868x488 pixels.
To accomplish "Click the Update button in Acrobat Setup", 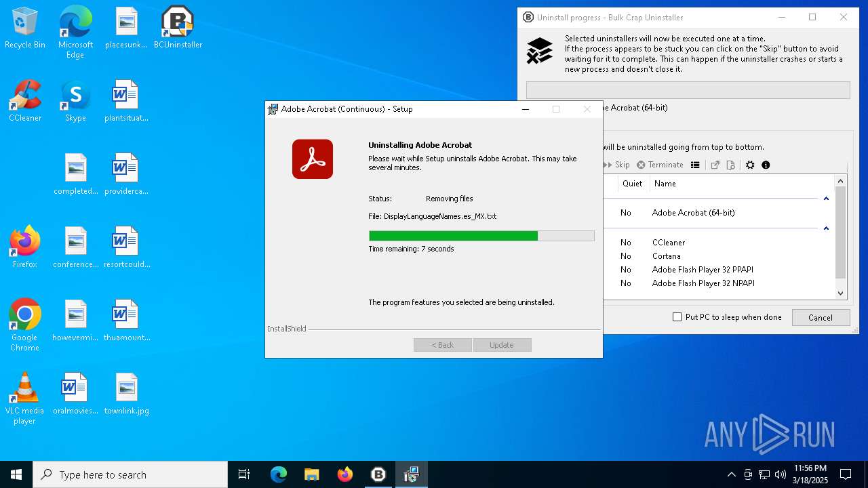I will click(502, 345).
